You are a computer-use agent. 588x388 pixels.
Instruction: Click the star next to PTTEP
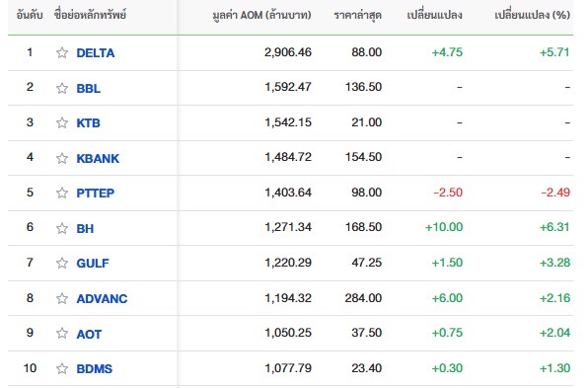point(62,193)
